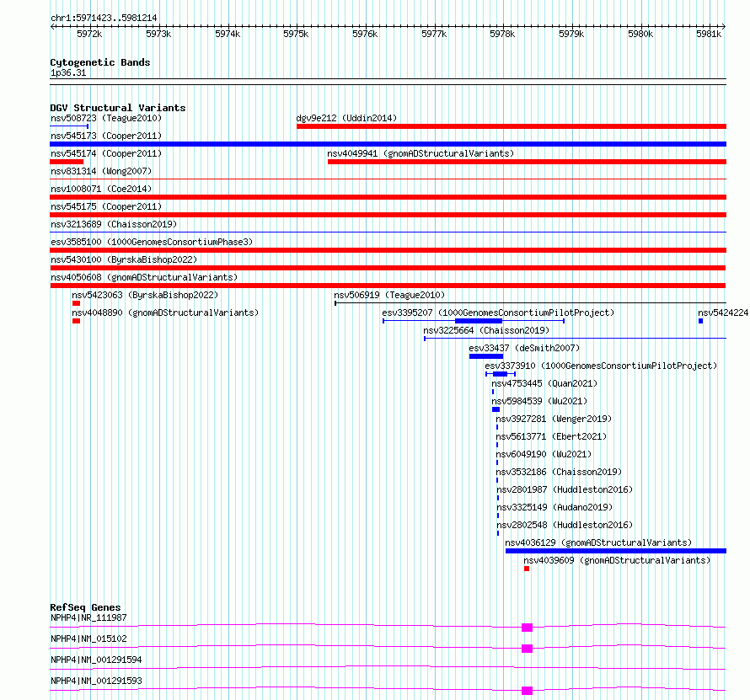Image resolution: width=750 pixels, height=700 pixels.
Task: Click the nsv508723 (Teague2010) variant label
Action: pos(106,118)
